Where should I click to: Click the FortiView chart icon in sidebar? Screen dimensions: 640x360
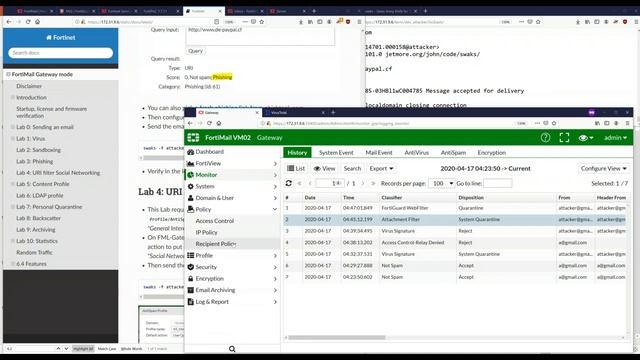[x=191, y=163]
